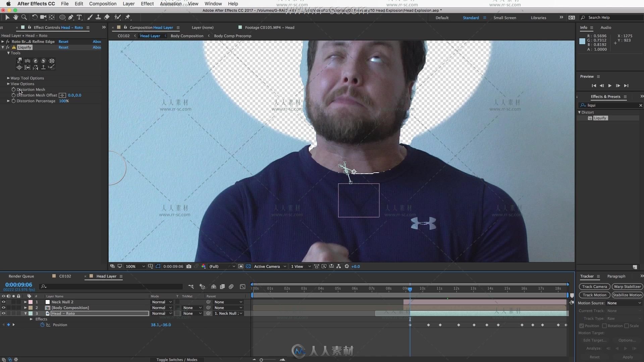Select the Pen tool
The image size is (644, 362).
tap(71, 17)
